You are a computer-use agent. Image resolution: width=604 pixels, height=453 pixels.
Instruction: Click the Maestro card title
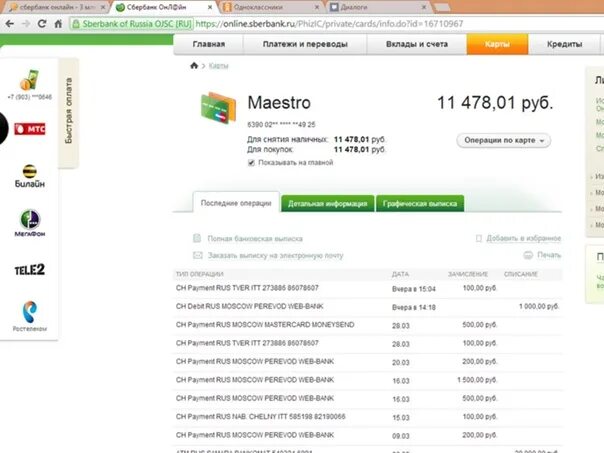[x=279, y=103]
